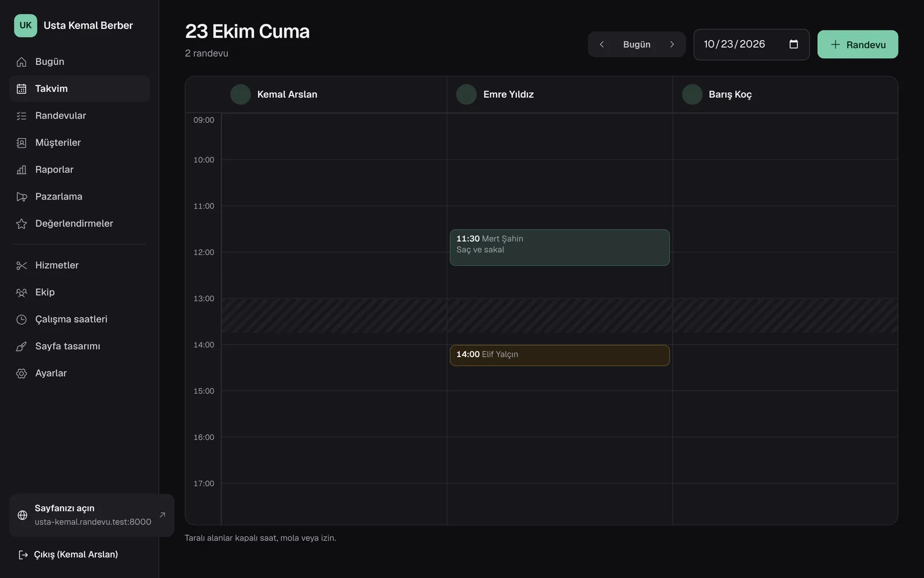
Task: Open the Hizmetler menu item
Action: [80, 265]
